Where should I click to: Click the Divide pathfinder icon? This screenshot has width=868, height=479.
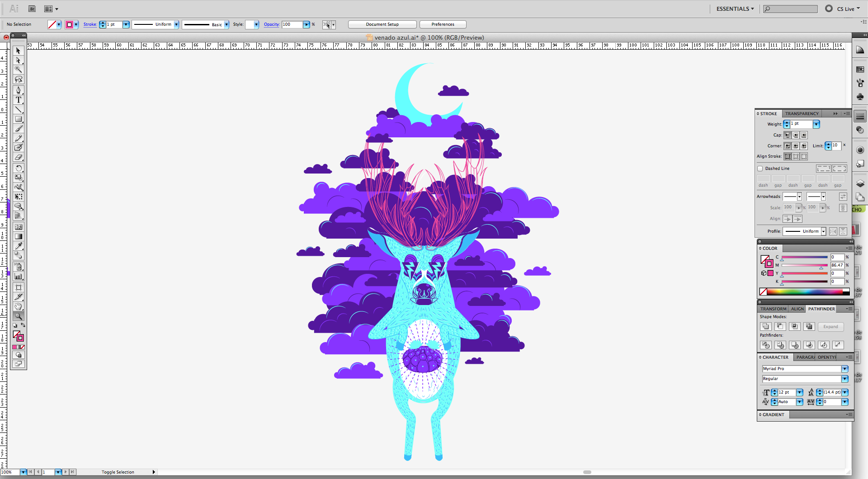coord(765,345)
